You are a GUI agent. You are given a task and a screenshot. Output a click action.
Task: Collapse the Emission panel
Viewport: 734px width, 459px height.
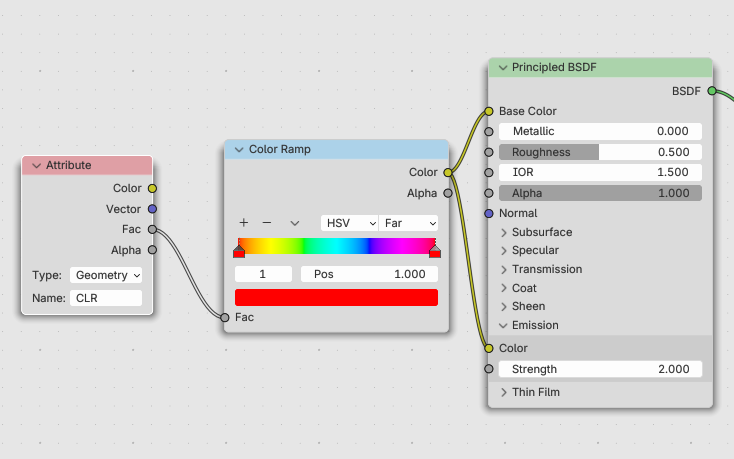(503, 326)
